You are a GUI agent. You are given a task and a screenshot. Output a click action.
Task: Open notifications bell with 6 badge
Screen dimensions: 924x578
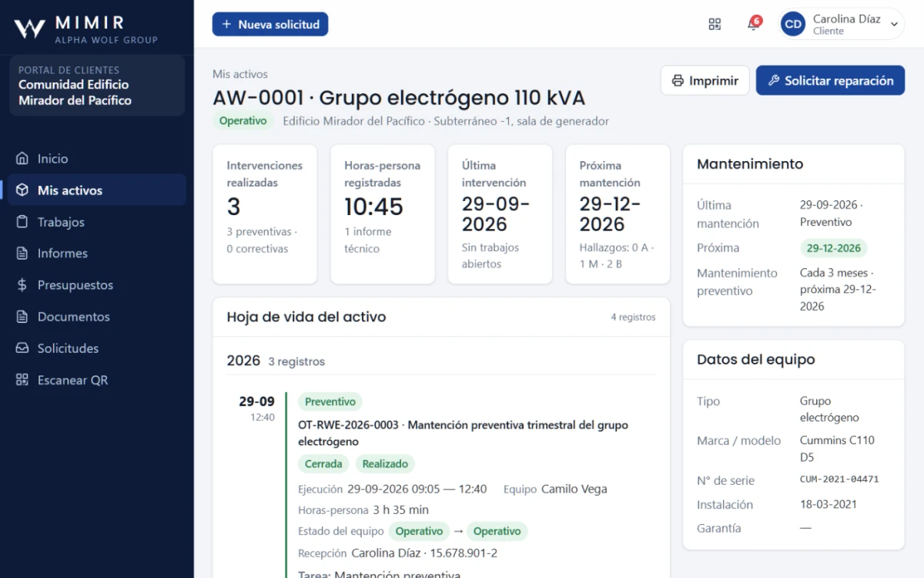(753, 24)
